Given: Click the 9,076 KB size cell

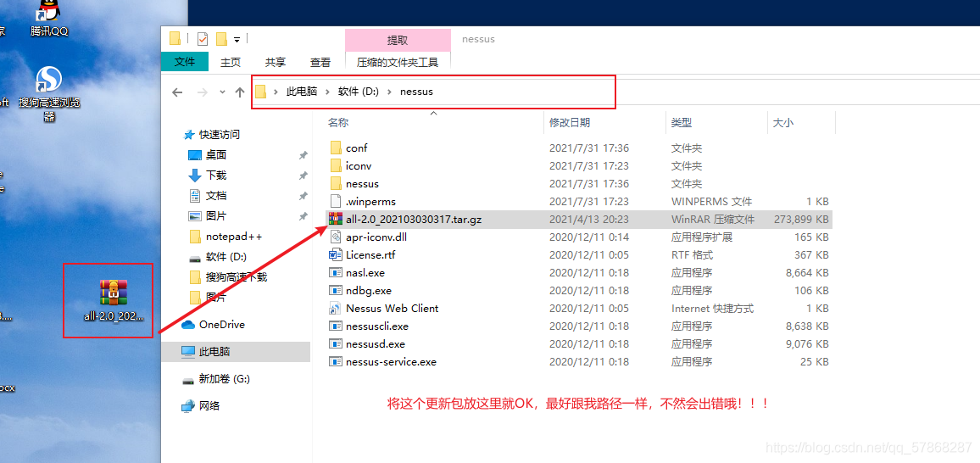Looking at the screenshot, I should pos(808,343).
